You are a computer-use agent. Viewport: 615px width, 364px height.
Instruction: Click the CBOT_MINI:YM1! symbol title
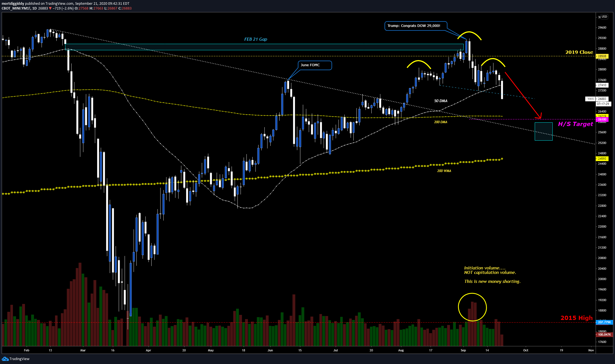(16, 8)
